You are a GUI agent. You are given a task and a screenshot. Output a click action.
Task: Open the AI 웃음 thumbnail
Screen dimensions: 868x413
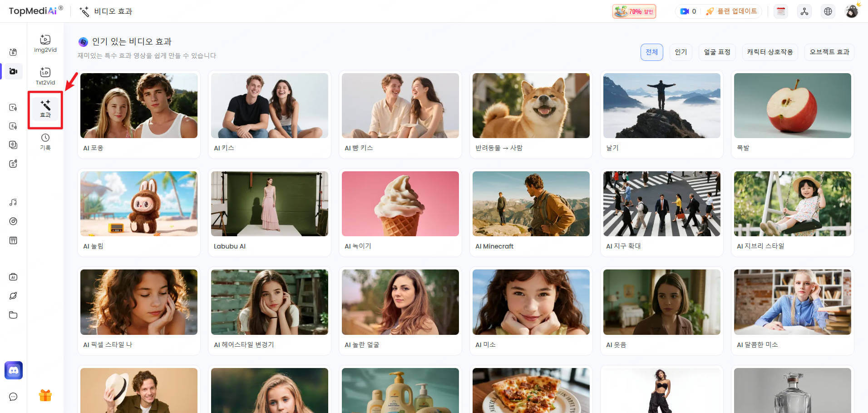point(662,302)
